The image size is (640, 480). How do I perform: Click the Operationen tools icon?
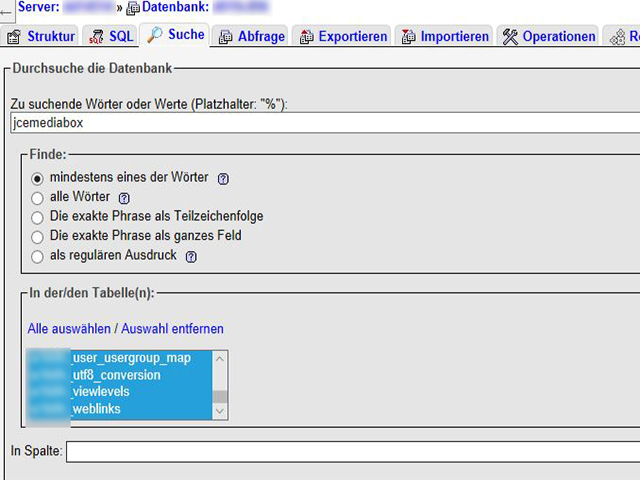pyautogui.click(x=510, y=37)
